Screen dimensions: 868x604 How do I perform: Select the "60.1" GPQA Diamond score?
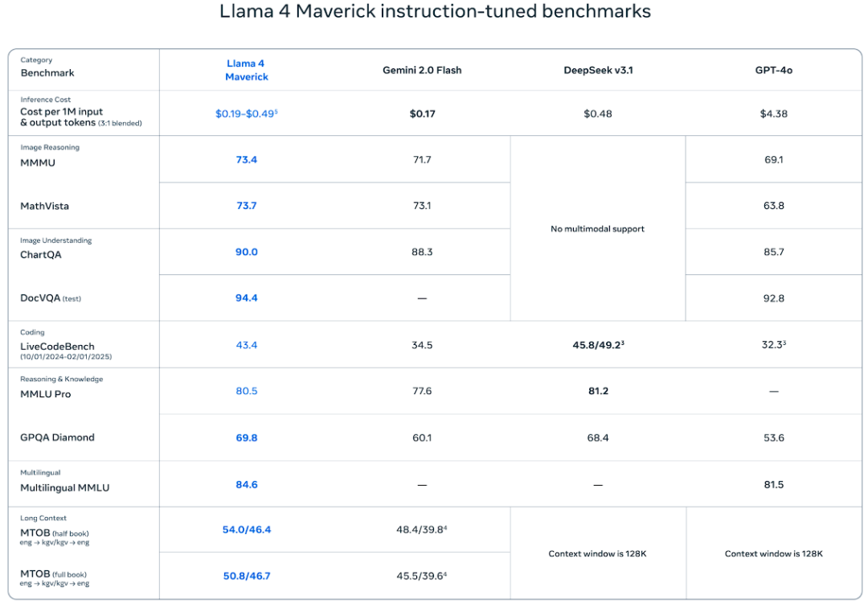coord(422,438)
